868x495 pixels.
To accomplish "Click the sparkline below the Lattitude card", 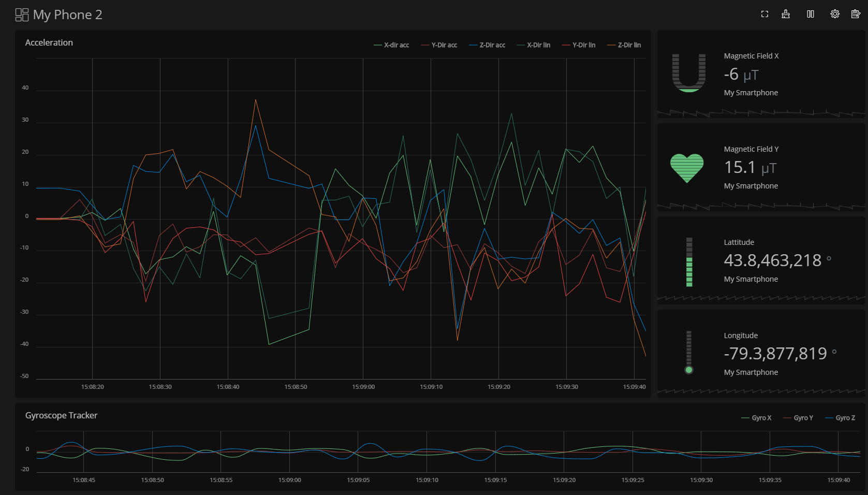I will pos(761,298).
